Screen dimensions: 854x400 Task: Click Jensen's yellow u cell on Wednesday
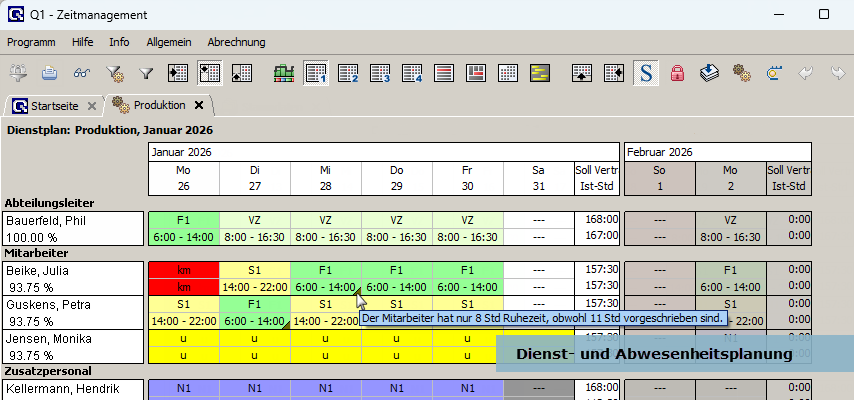tap(325, 346)
